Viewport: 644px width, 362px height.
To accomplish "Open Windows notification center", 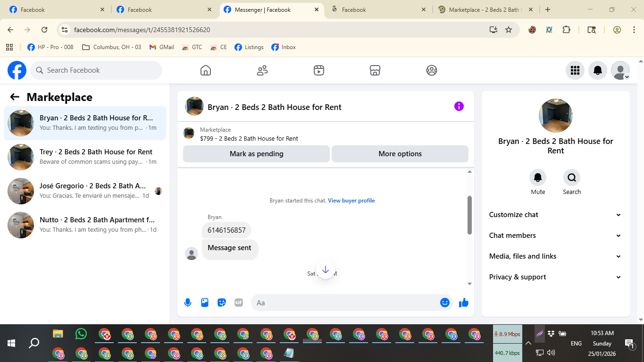I will coord(629,343).
